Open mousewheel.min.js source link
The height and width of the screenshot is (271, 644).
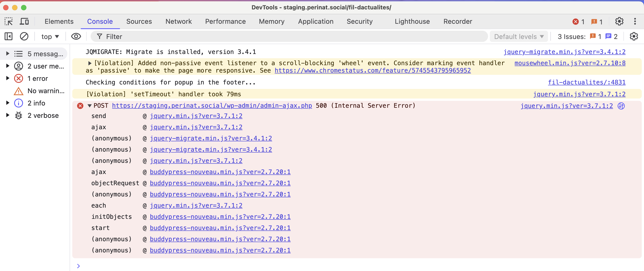coord(570,63)
